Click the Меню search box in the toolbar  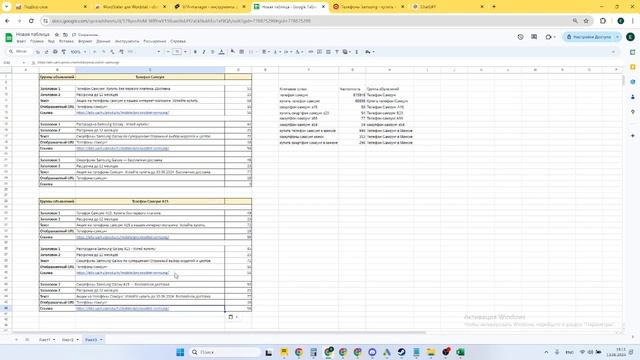pyautogui.click(x=19, y=52)
